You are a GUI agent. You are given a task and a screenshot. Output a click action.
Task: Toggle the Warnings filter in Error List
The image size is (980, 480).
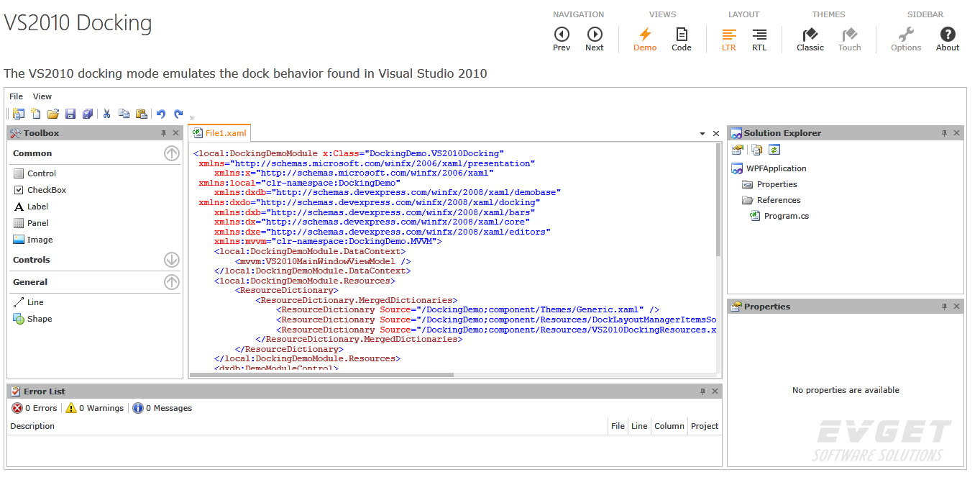coord(94,408)
